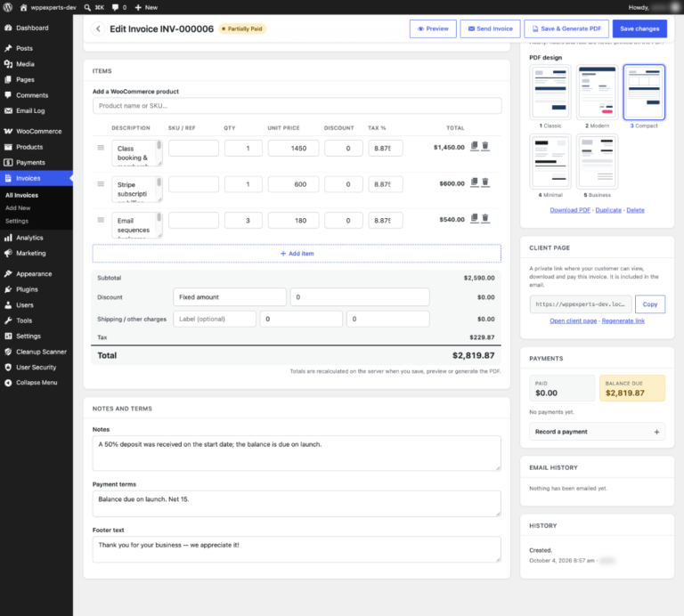
Task: Click the unit price field showing 600
Action: click(x=293, y=184)
